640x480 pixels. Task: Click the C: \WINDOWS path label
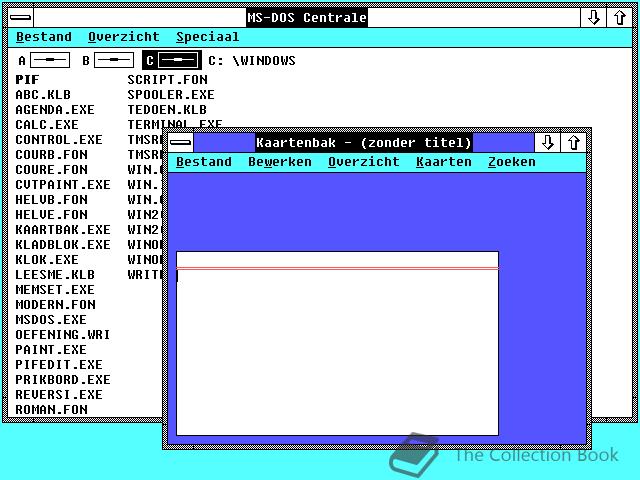[252, 60]
